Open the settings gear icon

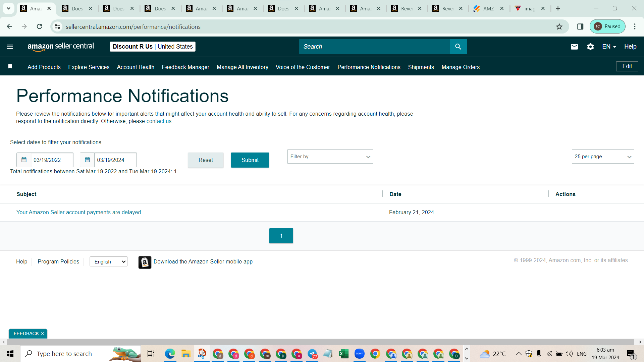[590, 47]
